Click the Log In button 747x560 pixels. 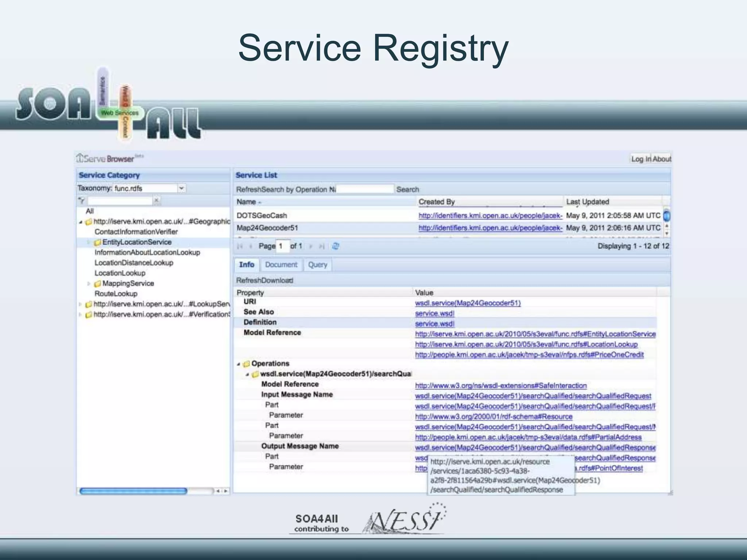[641, 159]
